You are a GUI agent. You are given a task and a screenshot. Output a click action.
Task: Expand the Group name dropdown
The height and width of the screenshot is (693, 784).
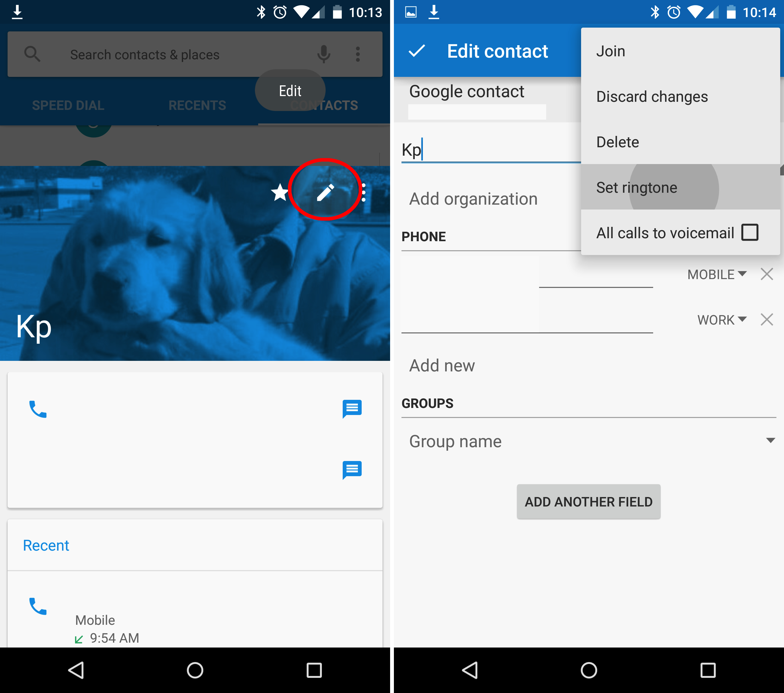pyautogui.click(x=769, y=441)
